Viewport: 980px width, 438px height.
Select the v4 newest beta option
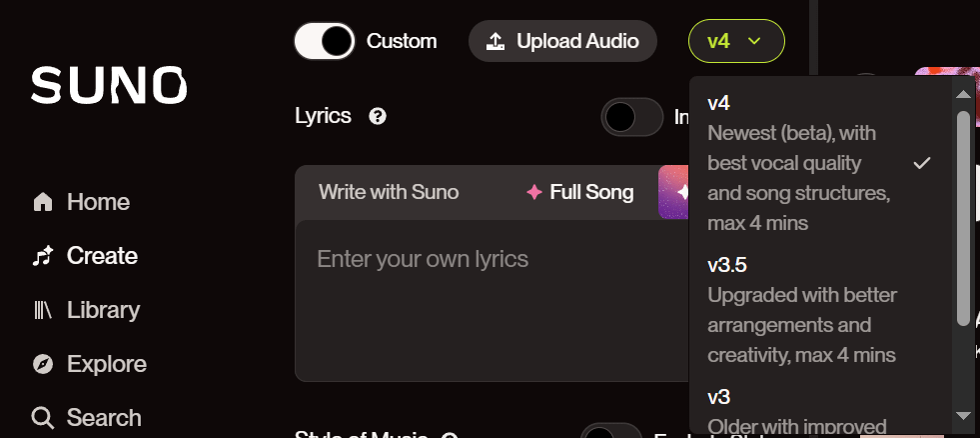pos(801,162)
